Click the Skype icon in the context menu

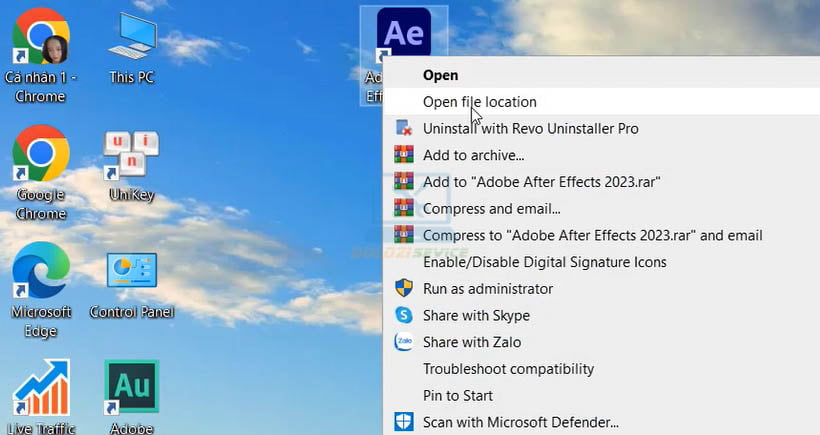click(x=404, y=315)
